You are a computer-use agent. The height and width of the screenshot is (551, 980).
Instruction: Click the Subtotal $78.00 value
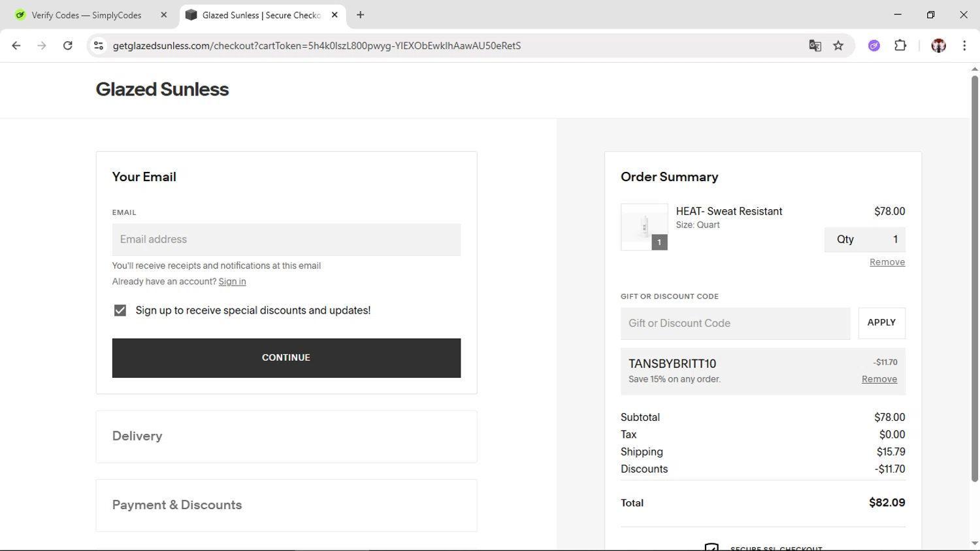(890, 417)
